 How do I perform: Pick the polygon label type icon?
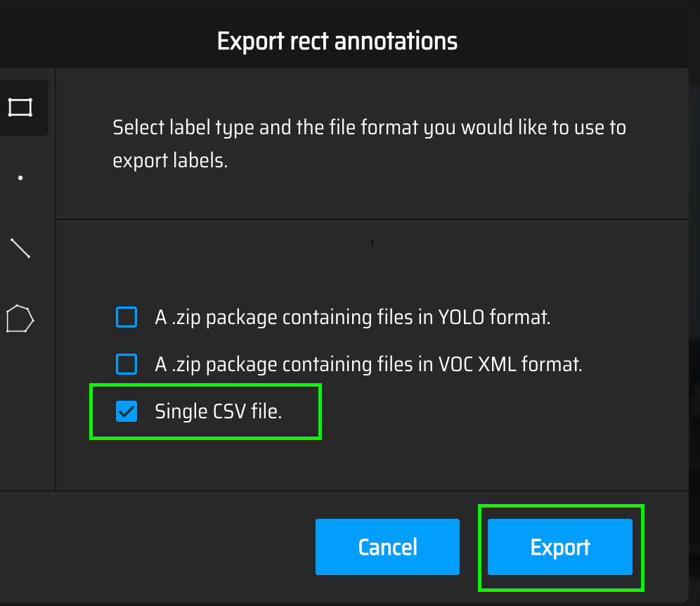coord(20,319)
